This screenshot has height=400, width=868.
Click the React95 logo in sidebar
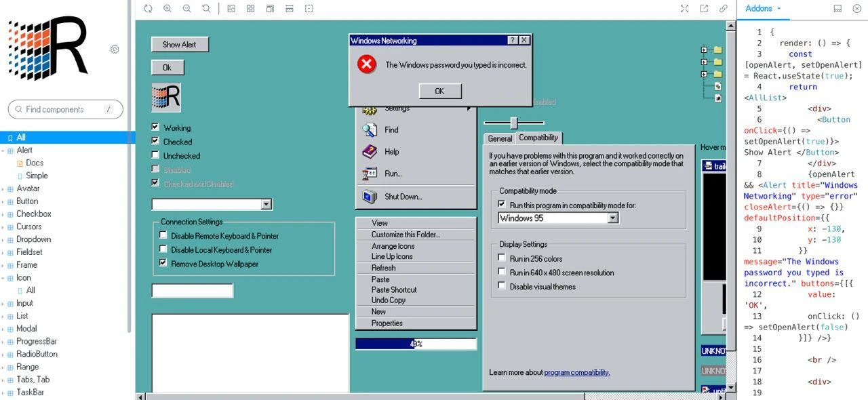click(47, 47)
